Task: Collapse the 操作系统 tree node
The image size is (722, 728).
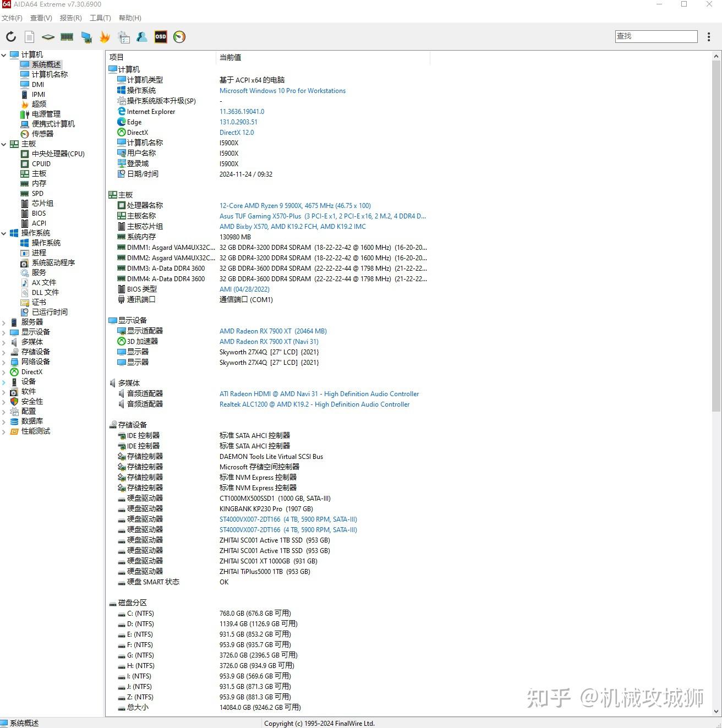Action: pyautogui.click(x=4, y=233)
